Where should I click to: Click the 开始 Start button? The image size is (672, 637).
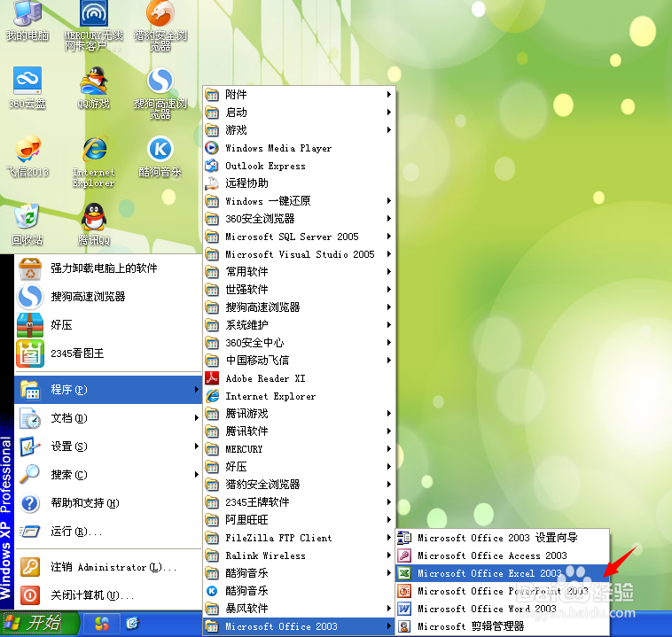(x=39, y=624)
